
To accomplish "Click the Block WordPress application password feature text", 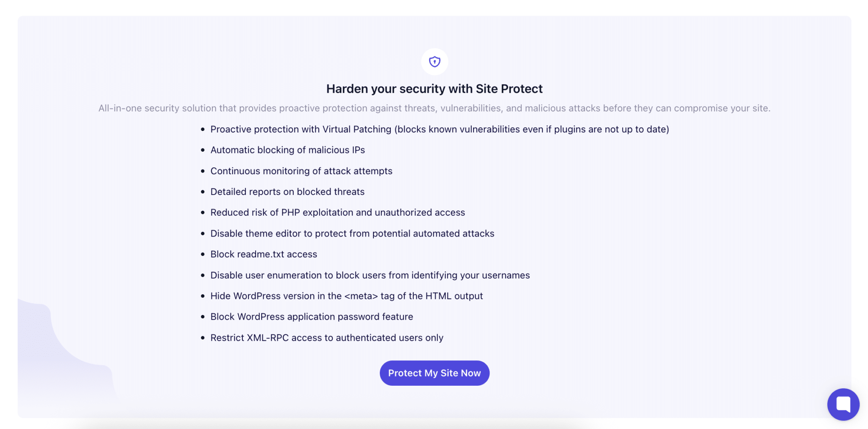I will pos(312,317).
